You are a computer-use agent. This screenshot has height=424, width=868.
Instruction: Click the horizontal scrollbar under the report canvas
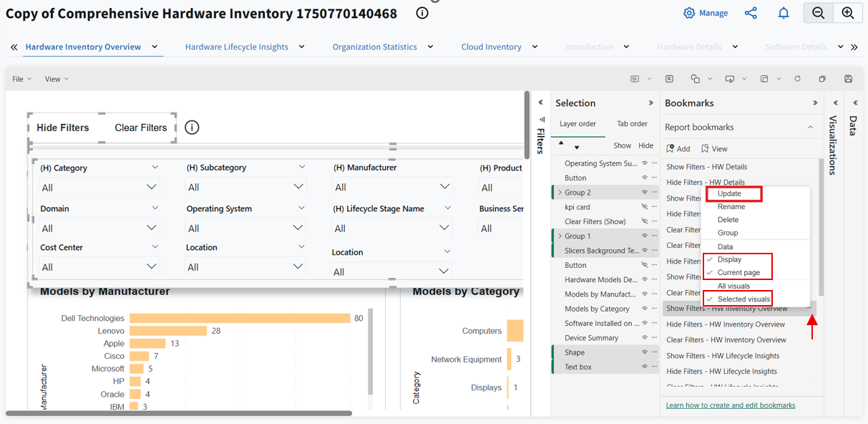(179, 413)
